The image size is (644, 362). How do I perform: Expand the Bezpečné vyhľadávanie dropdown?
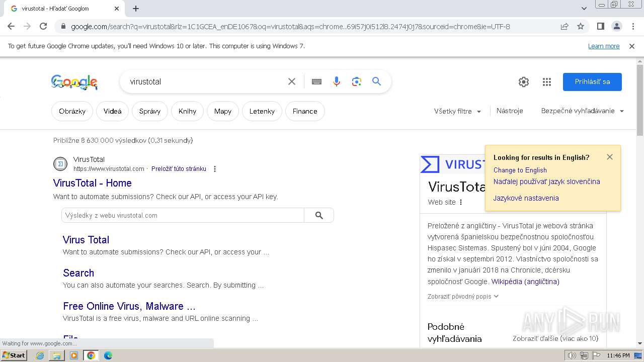pos(583,111)
